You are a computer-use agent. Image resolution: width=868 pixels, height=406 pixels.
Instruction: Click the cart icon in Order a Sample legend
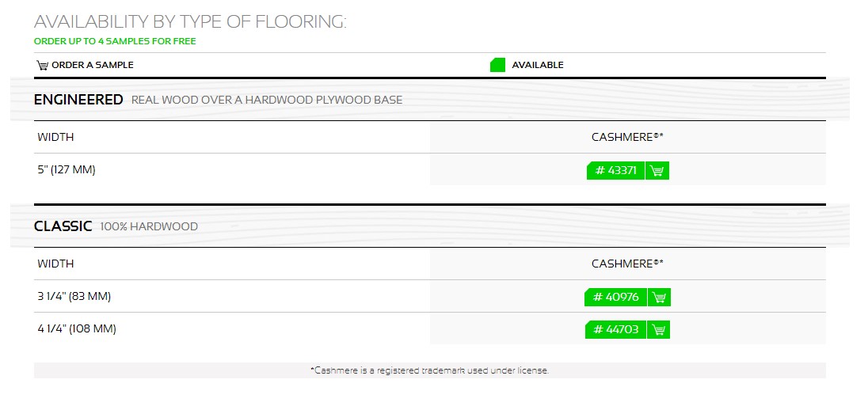(x=42, y=65)
